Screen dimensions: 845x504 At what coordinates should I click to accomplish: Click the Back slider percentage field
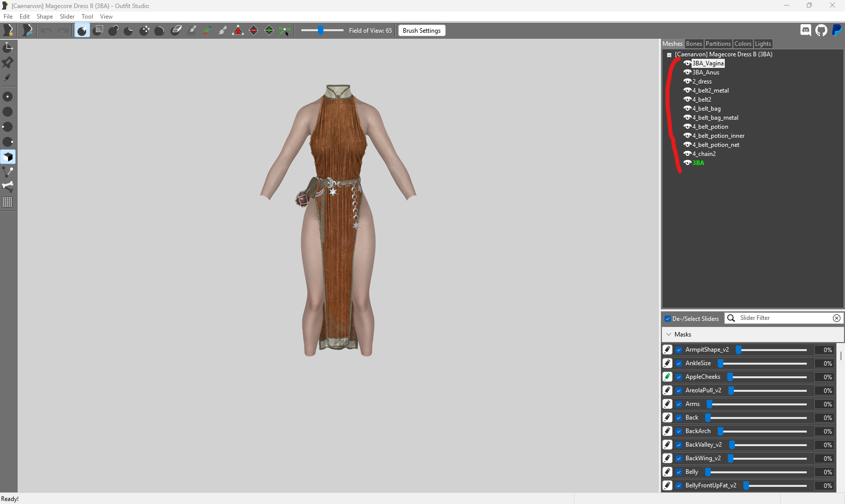[825, 418]
